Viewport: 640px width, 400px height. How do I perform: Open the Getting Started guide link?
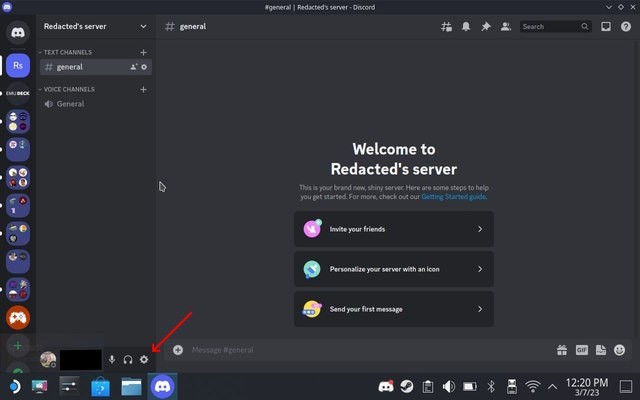coord(453,197)
